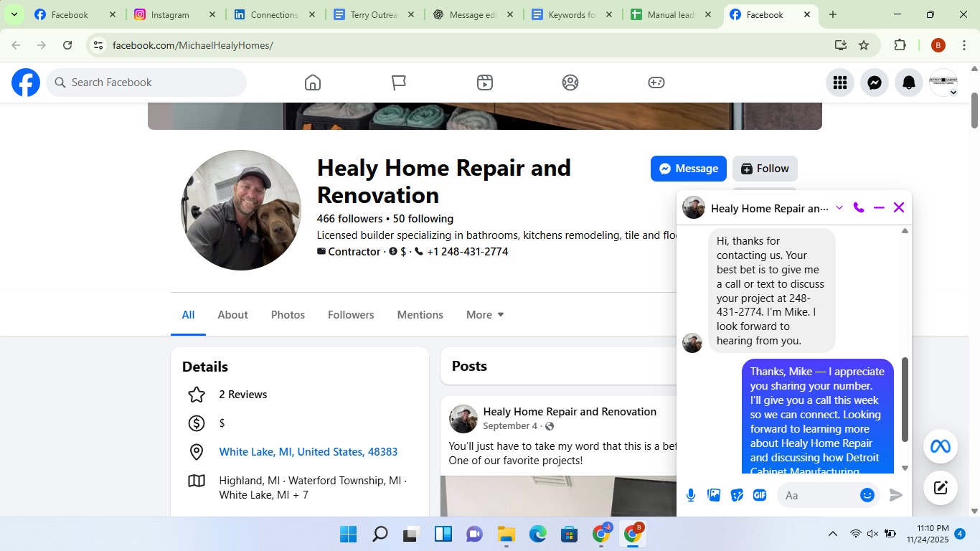
Task: Show hidden icons in the system tray
Action: point(832,534)
